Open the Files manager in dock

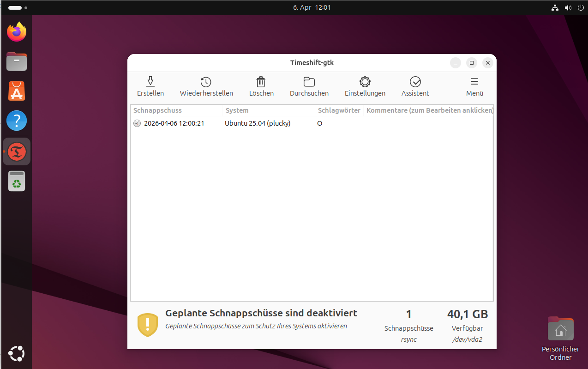17,61
